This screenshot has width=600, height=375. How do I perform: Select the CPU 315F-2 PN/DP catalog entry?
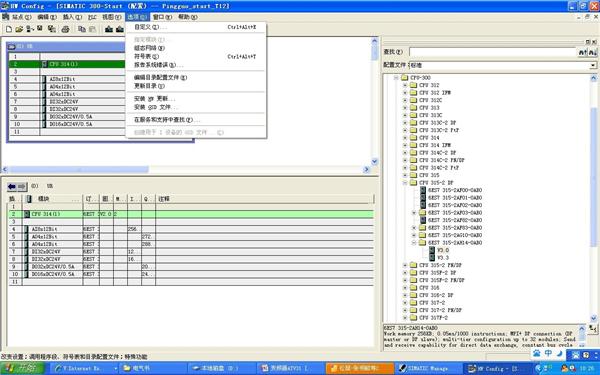(x=441, y=280)
